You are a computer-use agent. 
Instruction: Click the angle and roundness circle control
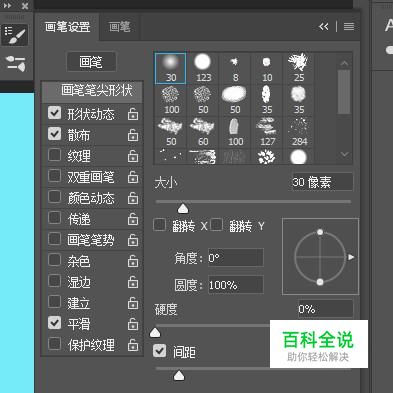coord(320,257)
